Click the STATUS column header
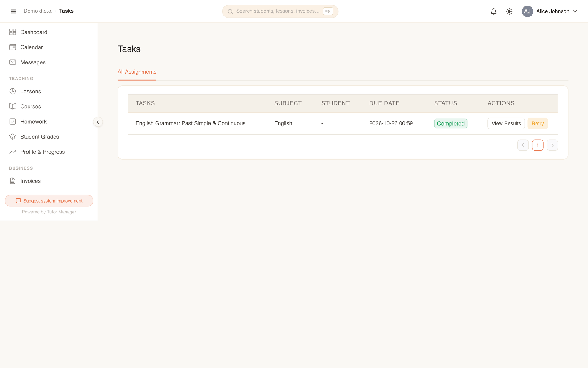Viewport: 588px width, 368px height. click(x=445, y=103)
